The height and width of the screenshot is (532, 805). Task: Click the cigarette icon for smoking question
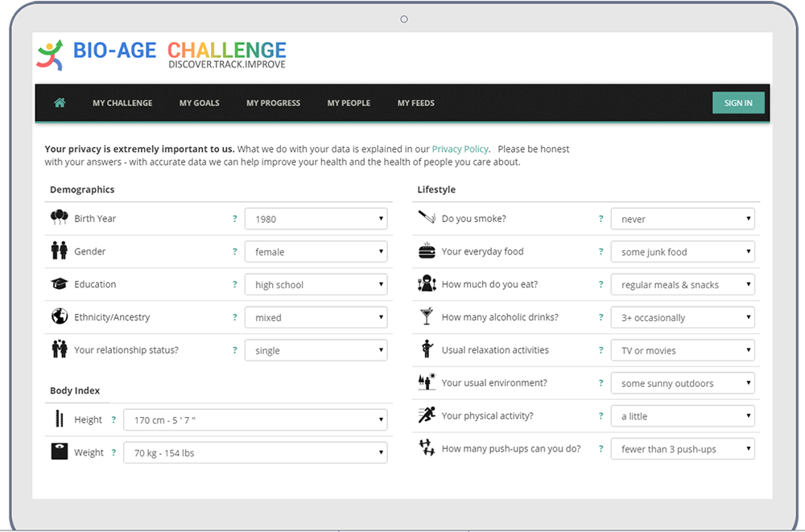coord(427,217)
